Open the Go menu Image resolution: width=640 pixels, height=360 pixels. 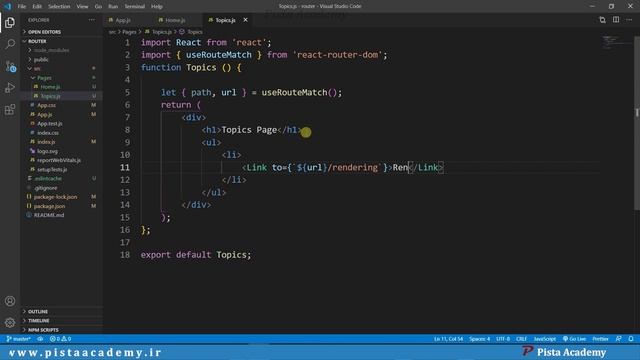coord(98,7)
